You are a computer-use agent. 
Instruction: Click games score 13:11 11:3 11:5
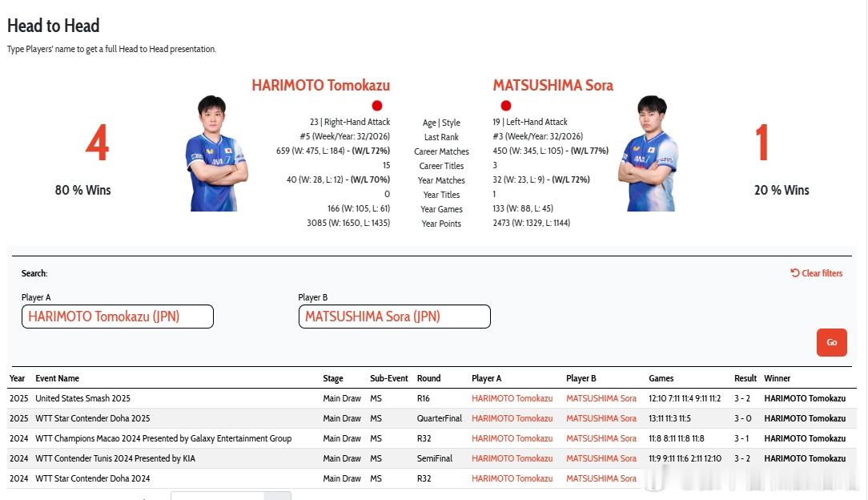tap(670, 418)
